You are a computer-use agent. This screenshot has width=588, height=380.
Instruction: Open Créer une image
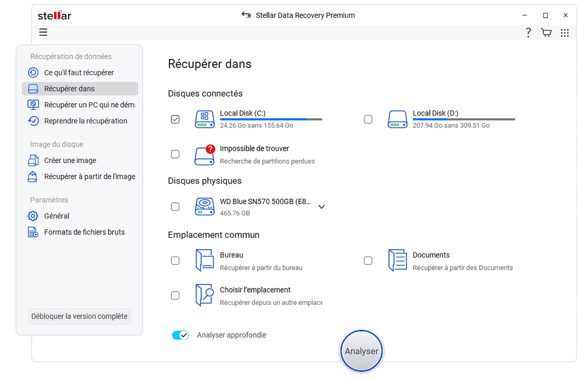[80, 160]
